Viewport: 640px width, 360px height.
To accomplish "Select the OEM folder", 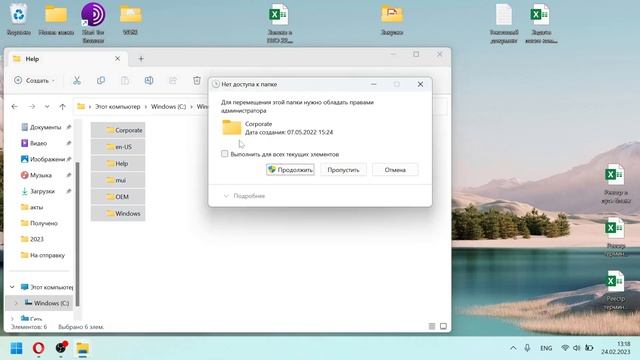I will click(x=118, y=197).
